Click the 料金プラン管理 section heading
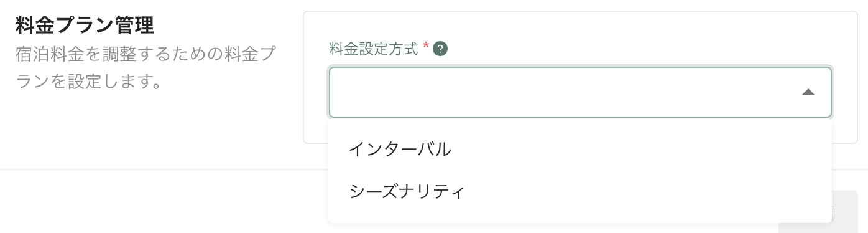Image resolution: width=868 pixels, height=233 pixels. click(84, 26)
